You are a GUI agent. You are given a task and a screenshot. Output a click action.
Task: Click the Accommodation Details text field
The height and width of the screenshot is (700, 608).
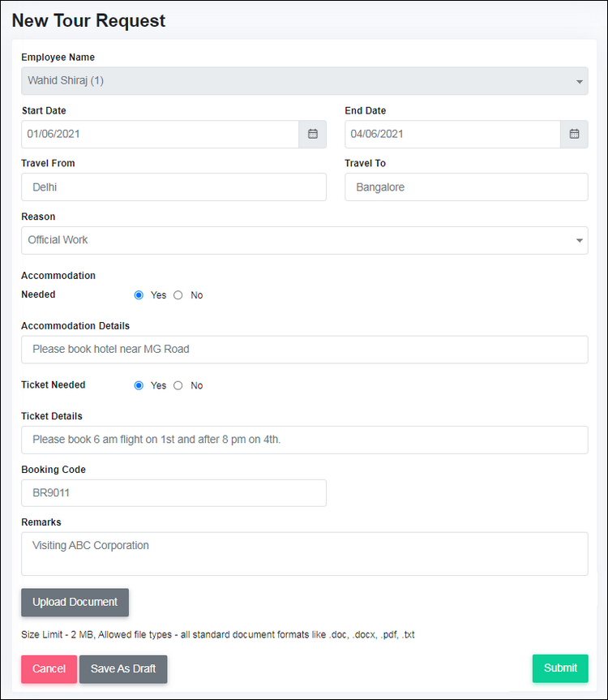305,350
